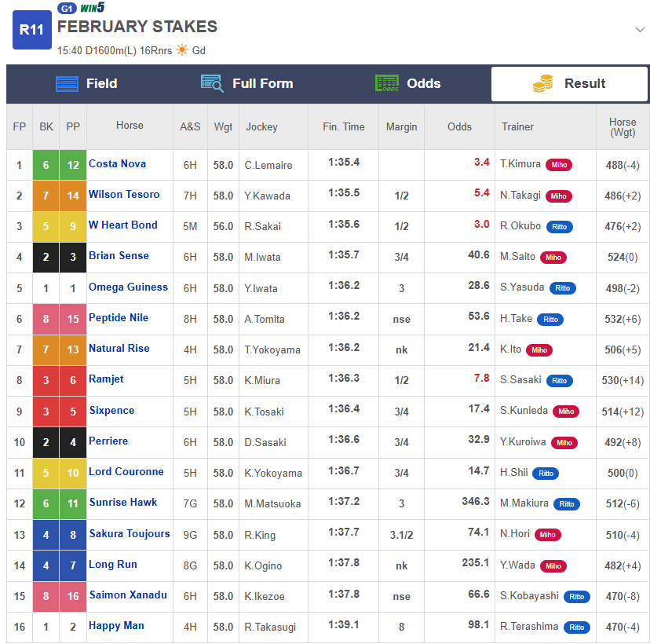Screen dimensions: 650x644
Task: Click the gold coins Result icon
Action: click(543, 83)
